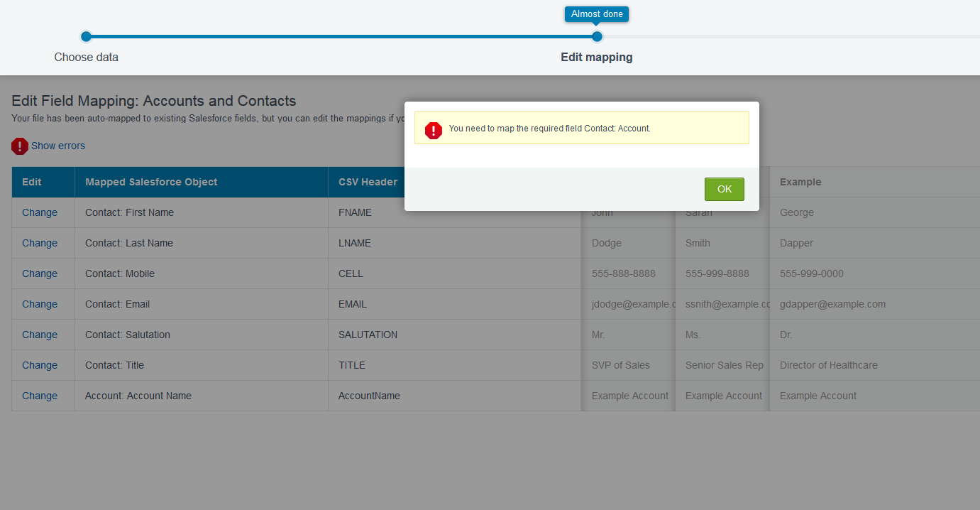Open the Show errors link
This screenshot has width=980, height=510.
(x=58, y=146)
